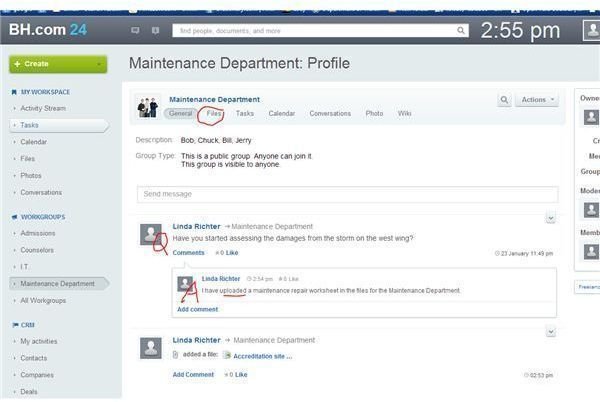Open My activities in CRM

(39, 341)
